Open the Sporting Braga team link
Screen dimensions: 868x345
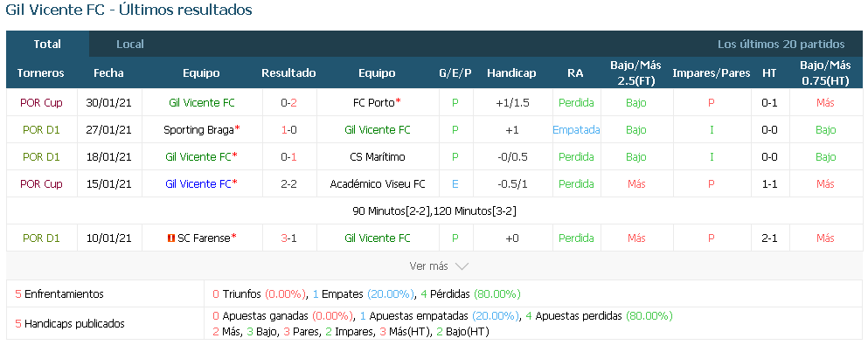198,130
